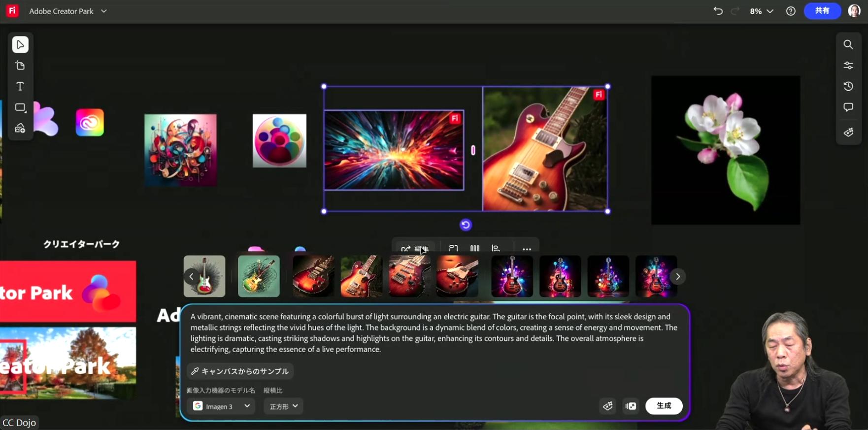Click the 縦横比 label
Viewport: 868px width, 430px height.
[x=273, y=391]
